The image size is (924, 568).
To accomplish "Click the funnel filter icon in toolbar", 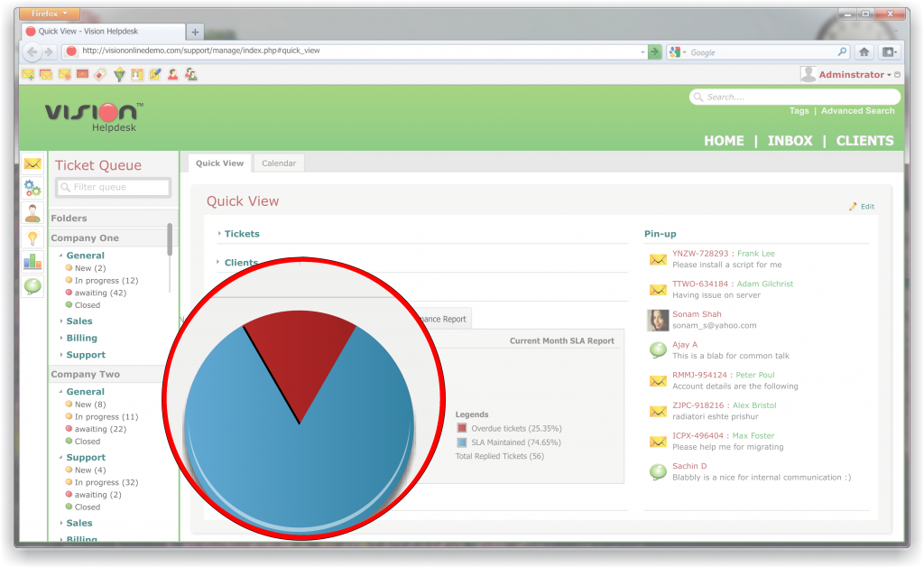I will click(x=118, y=75).
